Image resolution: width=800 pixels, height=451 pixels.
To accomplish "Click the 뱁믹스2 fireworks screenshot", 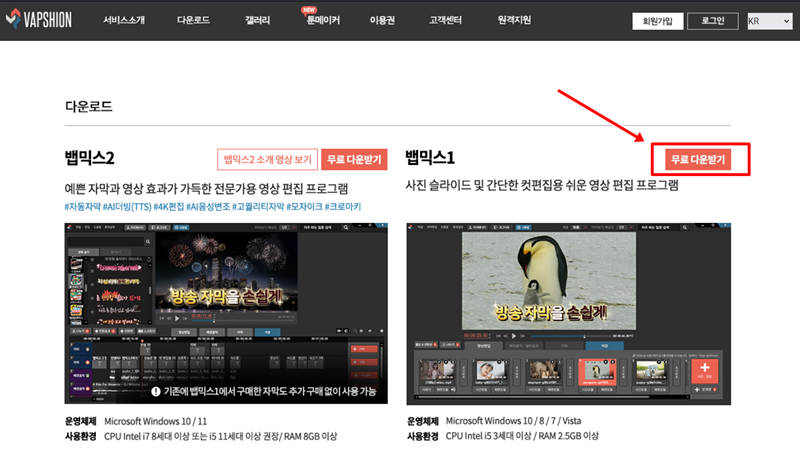I will [x=226, y=313].
